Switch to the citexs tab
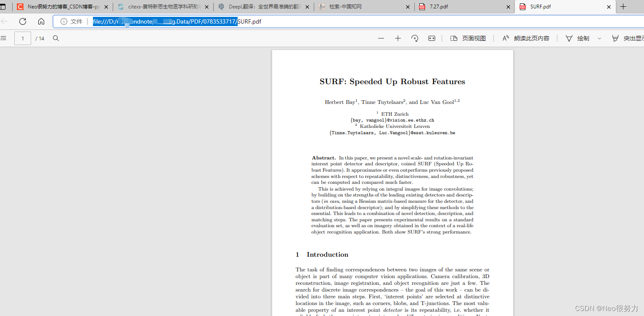The height and width of the screenshot is (316, 644). tap(163, 7)
